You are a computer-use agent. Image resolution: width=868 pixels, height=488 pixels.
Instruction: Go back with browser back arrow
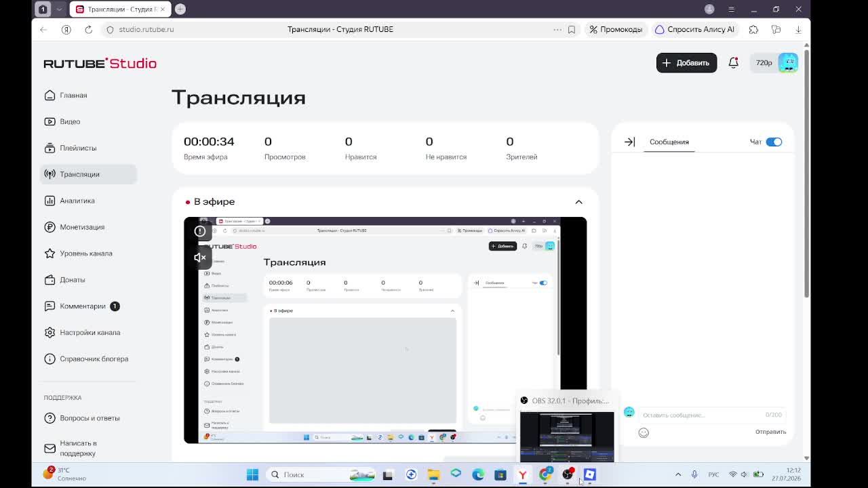point(43,29)
